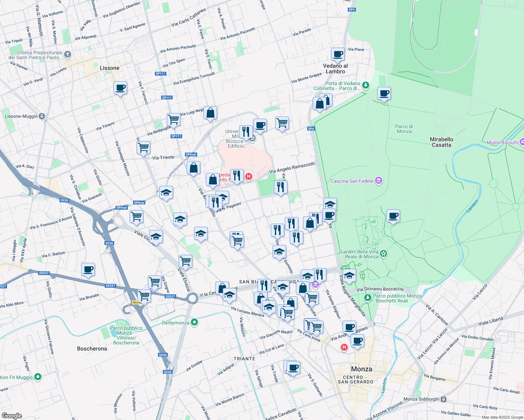Click the Google logo
This screenshot has height=420, width=524.
pyautogui.click(x=12, y=415)
